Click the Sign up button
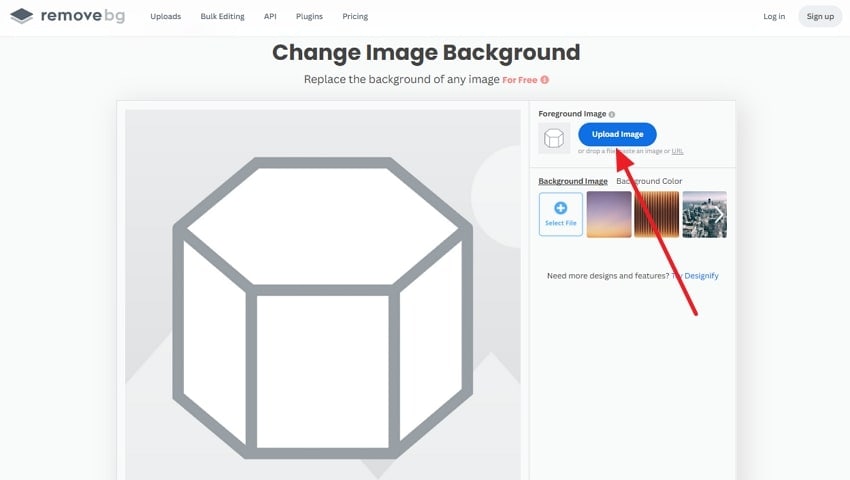 click(820, 16)
